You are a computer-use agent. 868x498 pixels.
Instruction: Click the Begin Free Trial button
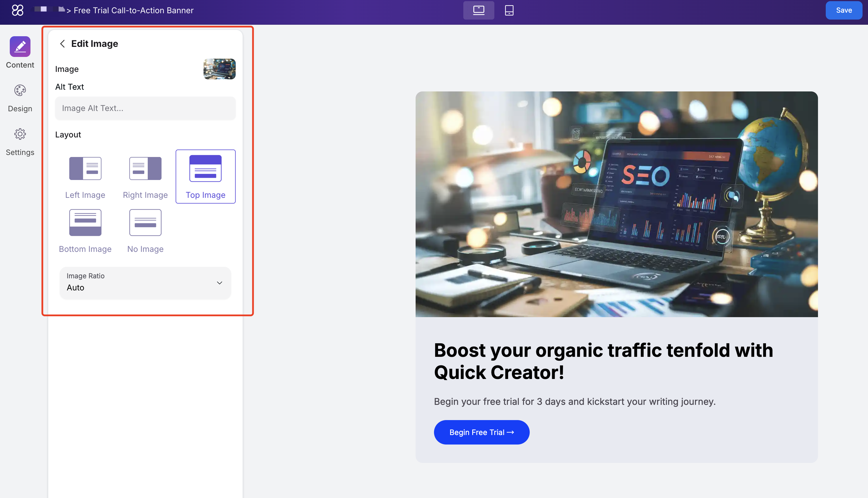[481, 432]
